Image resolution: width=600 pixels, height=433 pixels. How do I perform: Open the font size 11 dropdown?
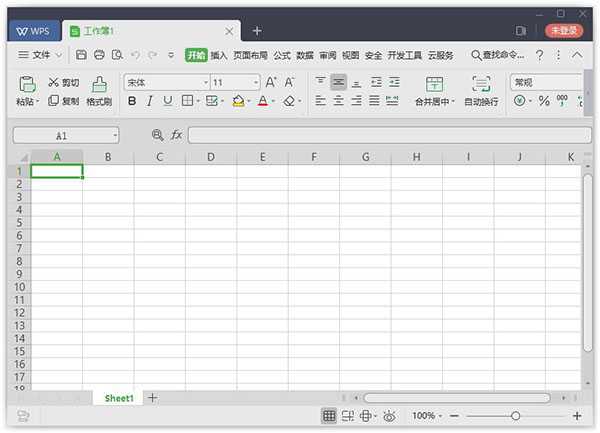tap(256, 82)
